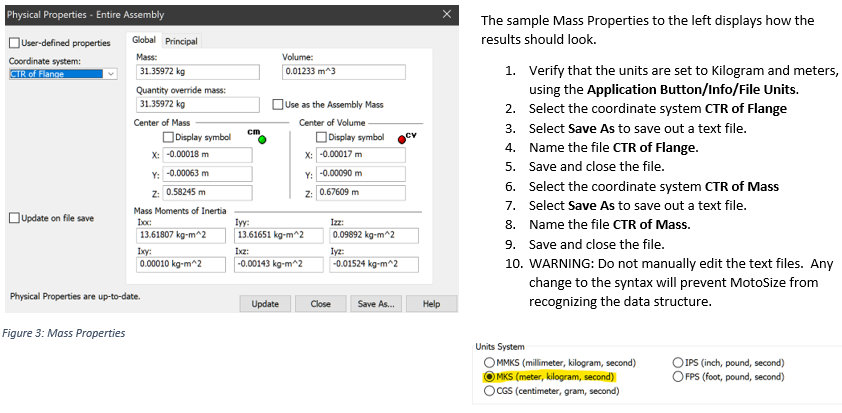Choose MKS (meter, kilogram, second) units
The width and height of the screenshot is (842, 413).
489,377
